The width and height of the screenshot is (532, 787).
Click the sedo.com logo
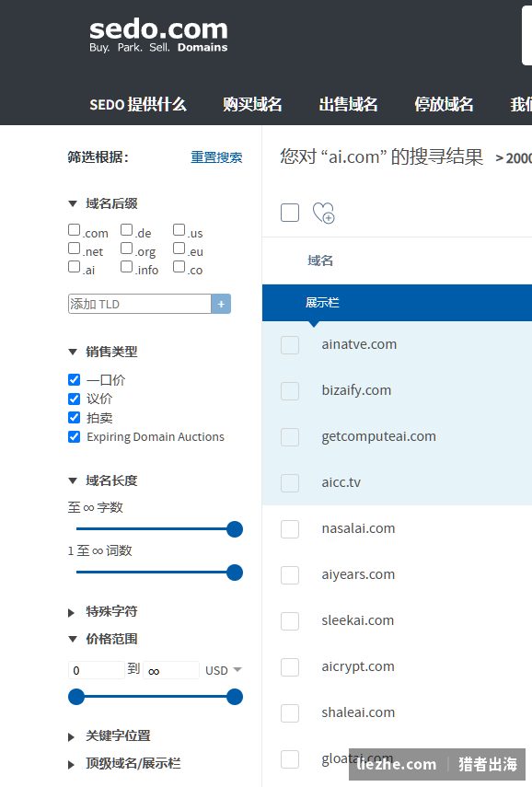[158, 36]
